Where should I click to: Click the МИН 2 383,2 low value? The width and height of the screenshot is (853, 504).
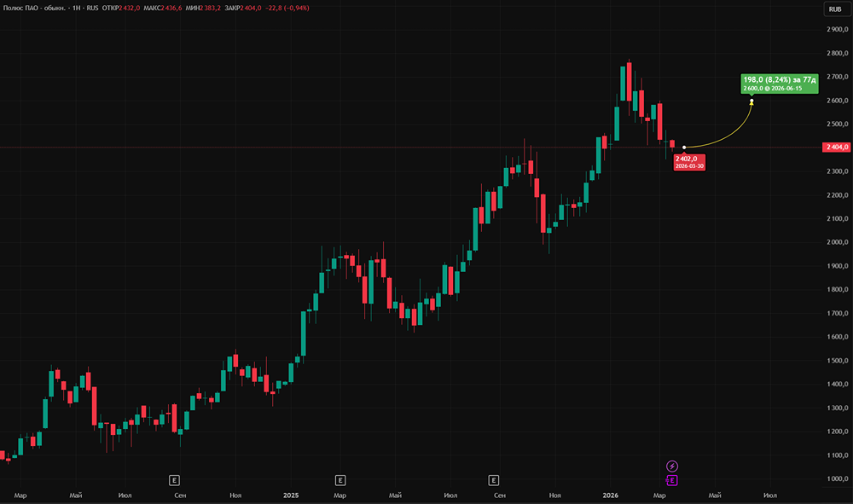203,9
